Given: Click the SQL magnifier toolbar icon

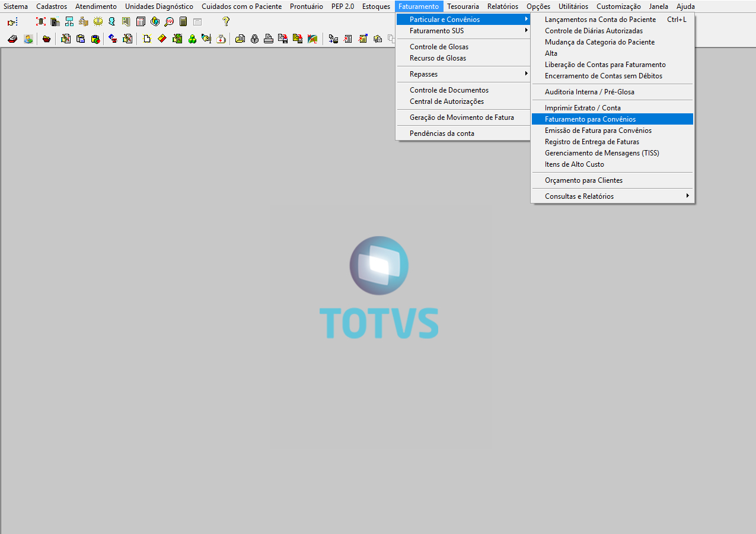Looking at the screenshot, I should tap(169, 22).
